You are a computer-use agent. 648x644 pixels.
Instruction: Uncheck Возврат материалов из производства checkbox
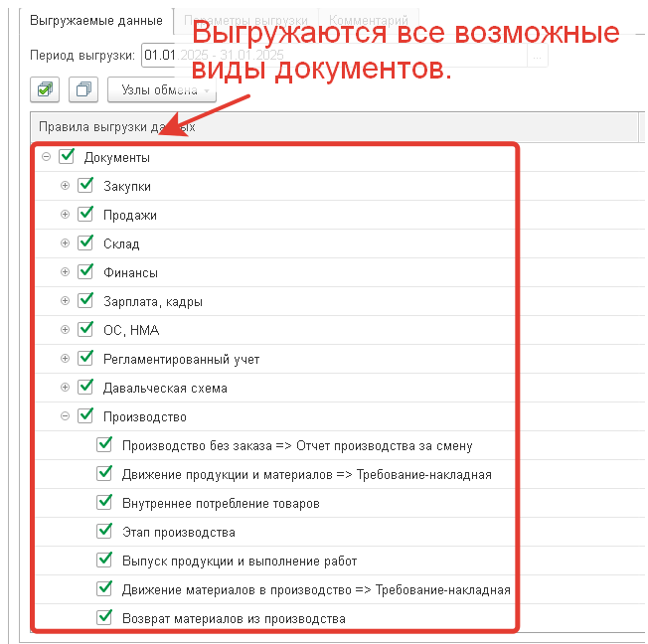point(104,617)
